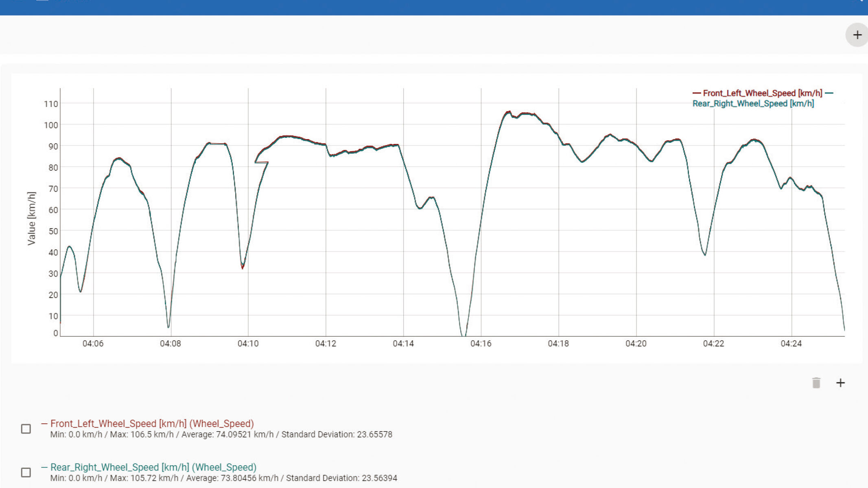Toggle Rear_Right_Wheel_Speed in the chart legend

[x=753, y=104]
